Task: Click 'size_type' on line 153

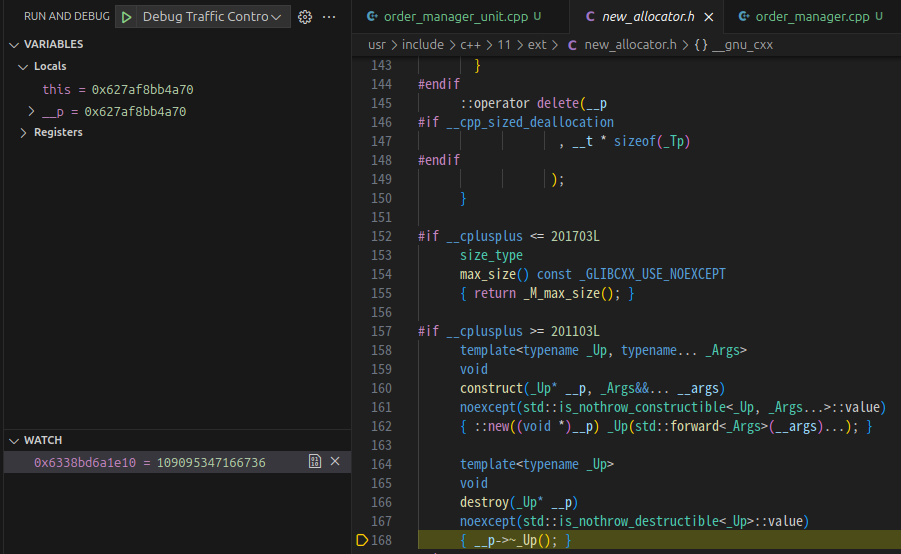Action: point(491,255)
